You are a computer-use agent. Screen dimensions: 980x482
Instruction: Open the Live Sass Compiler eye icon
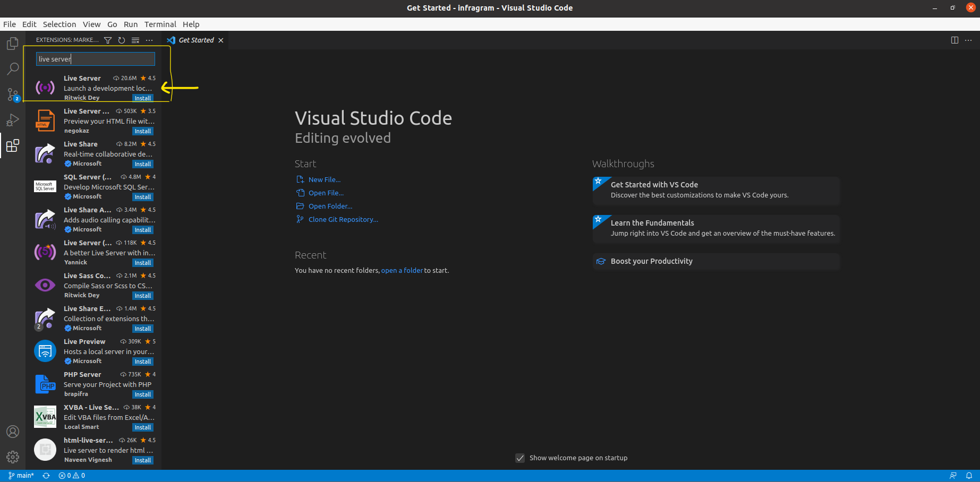click(45, 285)
